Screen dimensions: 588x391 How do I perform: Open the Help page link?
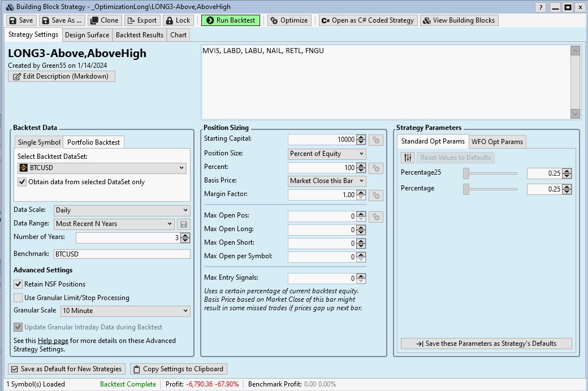point(53,341)
